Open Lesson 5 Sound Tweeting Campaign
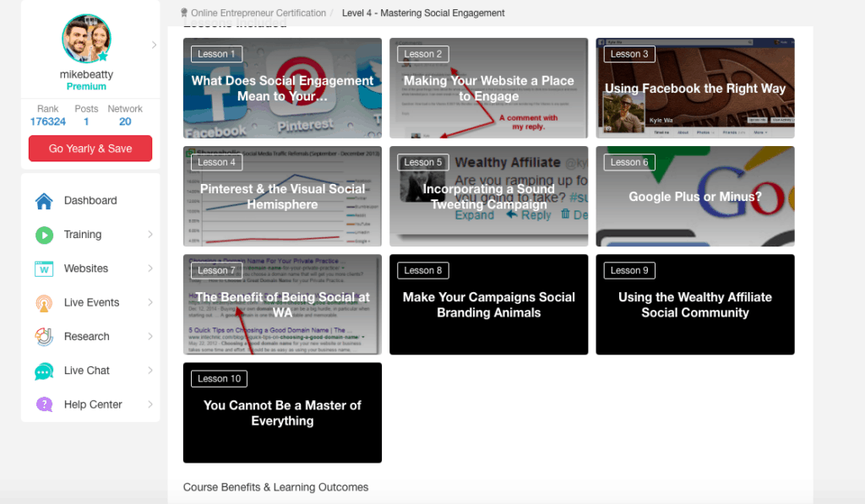Viewport: 865px width, 504px height. pyautogui.click(x=489, y=197)
